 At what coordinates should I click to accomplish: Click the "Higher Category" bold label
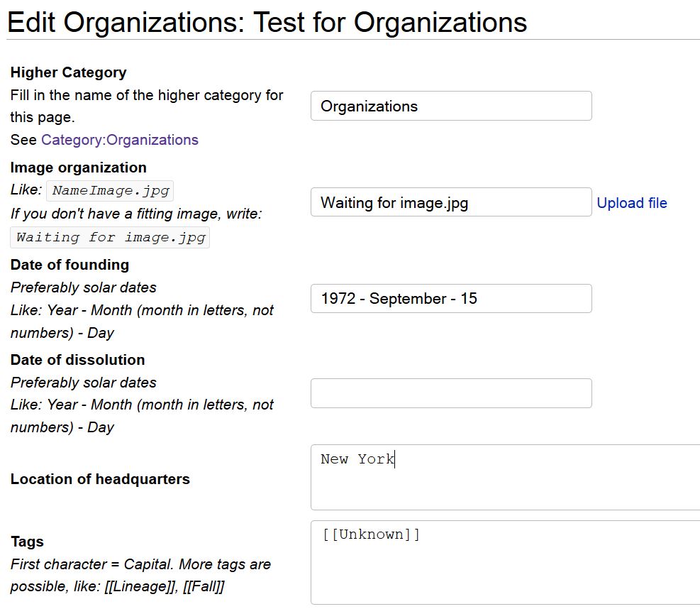(68, 72)
